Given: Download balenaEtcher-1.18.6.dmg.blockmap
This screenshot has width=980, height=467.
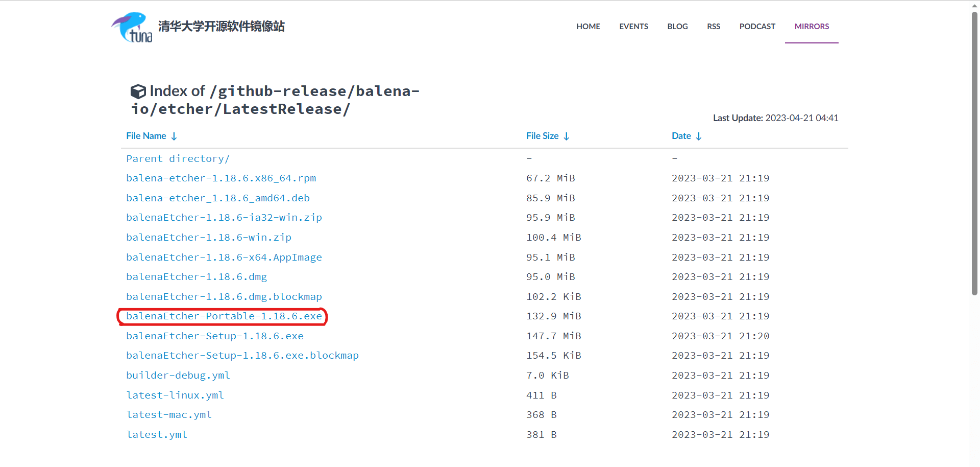Looking at the screenshot, I should point(224,297).
